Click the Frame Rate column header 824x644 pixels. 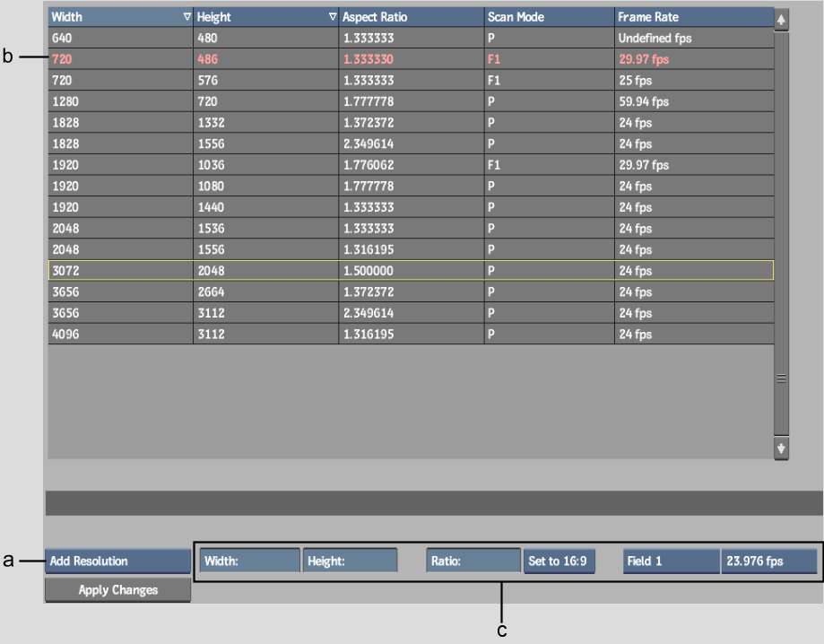tap(693, 17)
